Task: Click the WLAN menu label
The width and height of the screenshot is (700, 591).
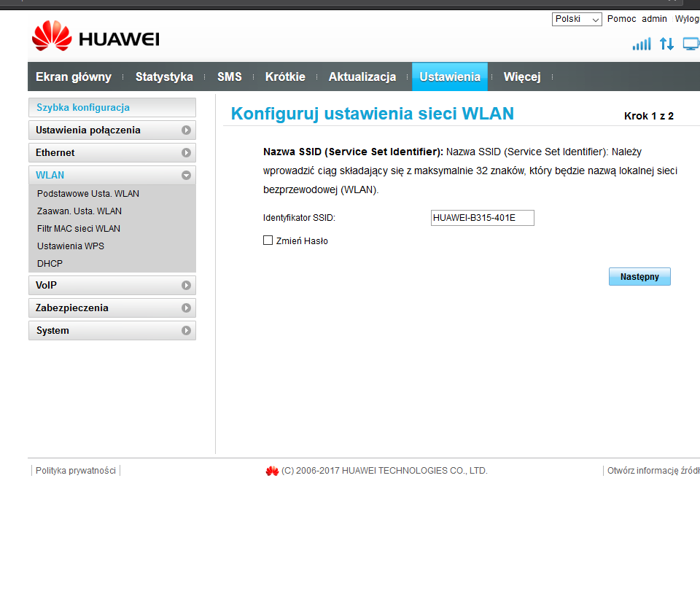Action: pyautogui.click(x=50, y=176)
